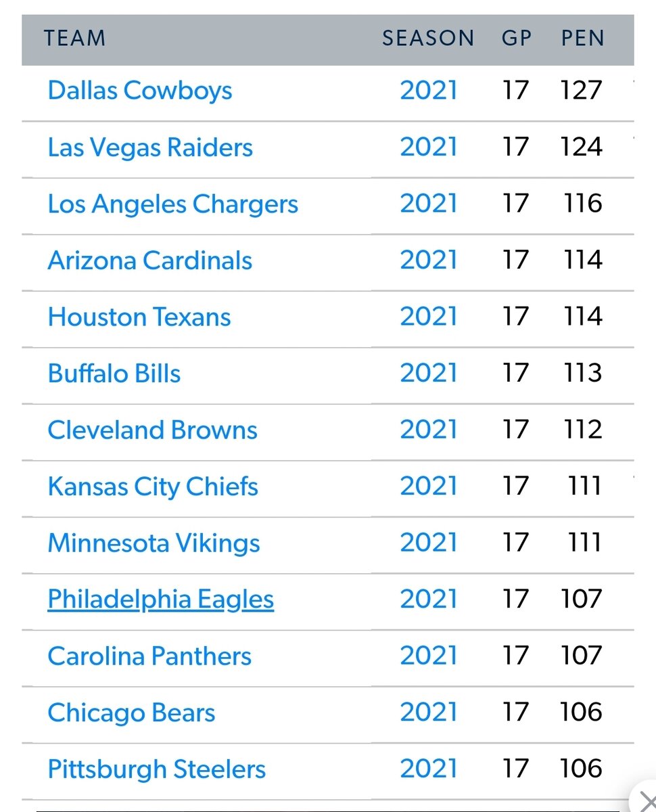The width and height of the screenshot is (656, 812).
Task: Sort table by the GP column header
Action: (517, 38)
